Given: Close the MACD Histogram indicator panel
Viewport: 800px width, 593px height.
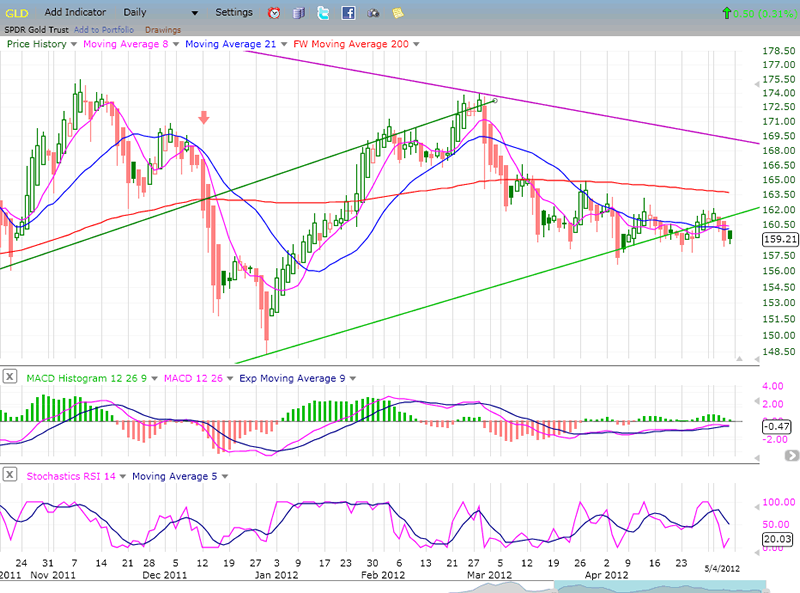Looking at the screenshot, I should click(x=9, y=377).
